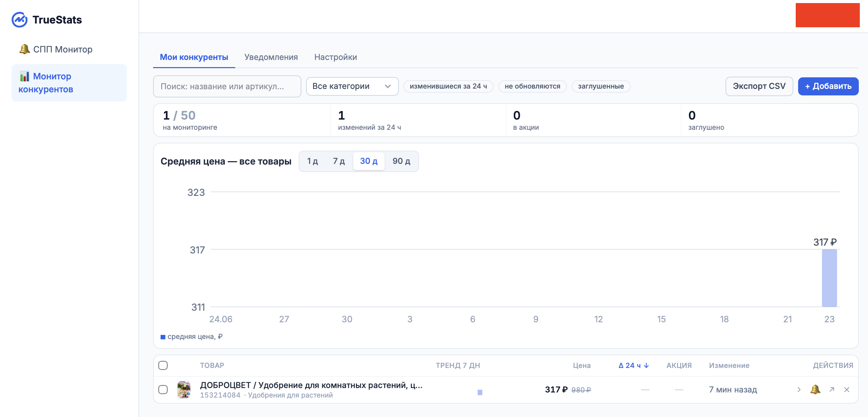The image size is (868, 417).
Task: Focus the search by name or article field
Action: pos(227,86)
